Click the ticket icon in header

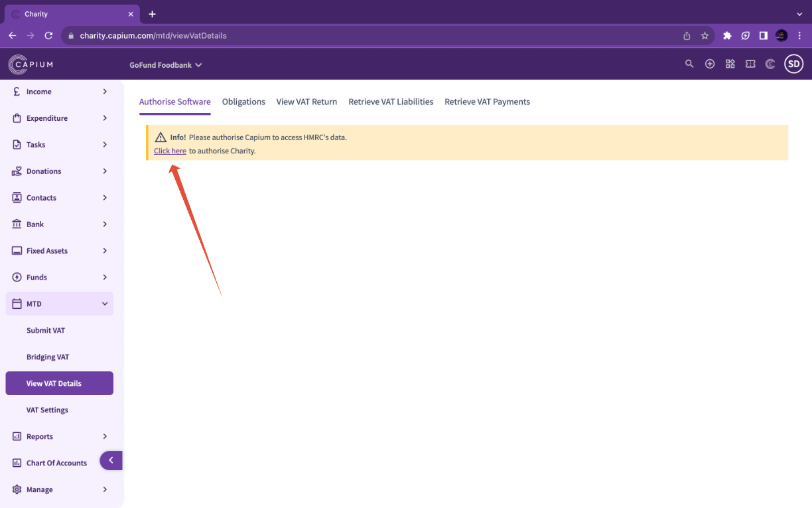pos(750,64)
